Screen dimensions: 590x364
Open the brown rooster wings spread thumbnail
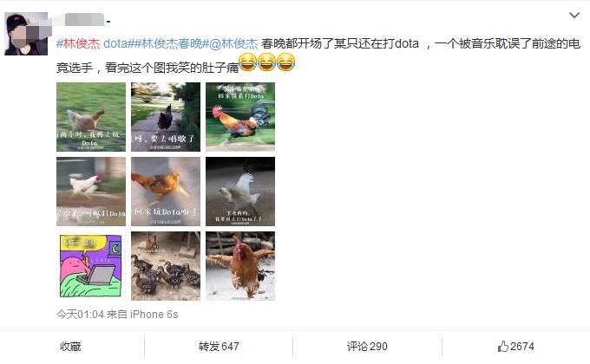(x=240, y=266)
